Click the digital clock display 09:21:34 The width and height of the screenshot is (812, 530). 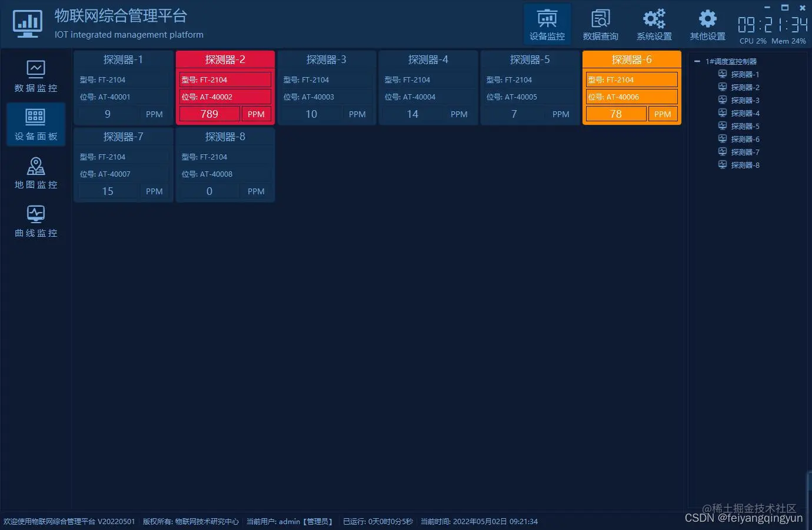[x=773, y=24]
